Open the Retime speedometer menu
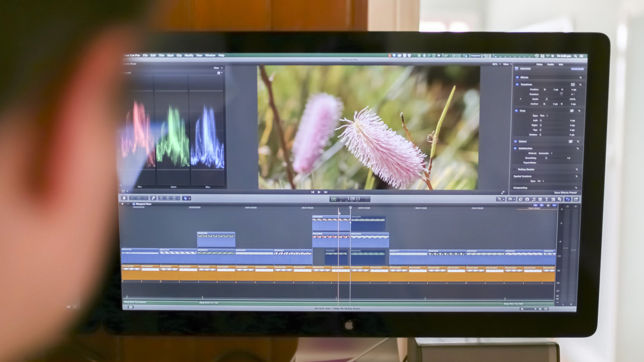 [x=511, y=199]
